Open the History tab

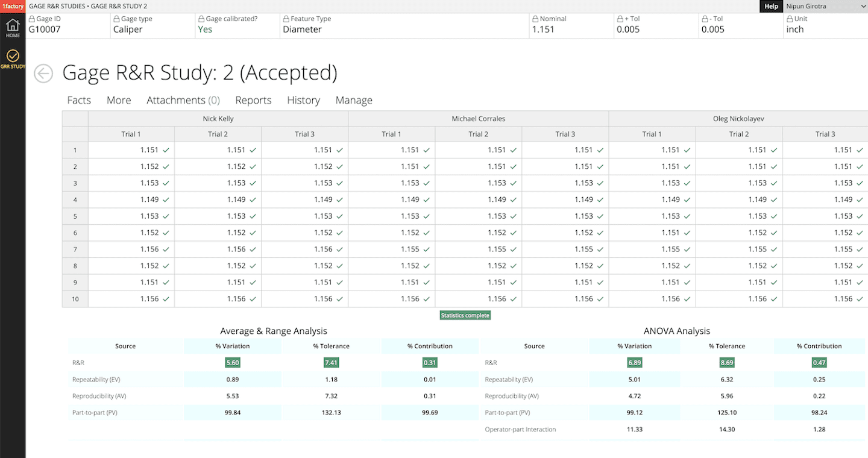click(x=303, y=100)
